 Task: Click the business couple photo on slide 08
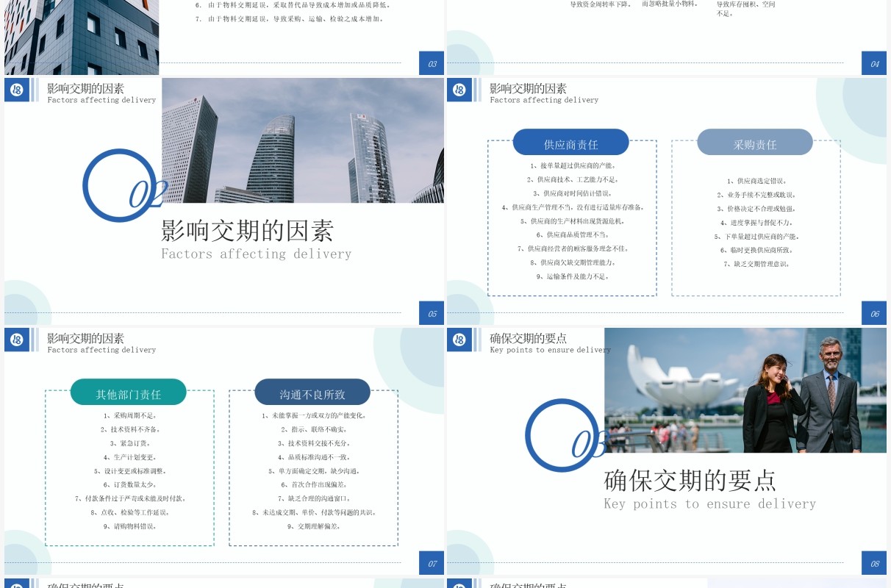point(745,390)
